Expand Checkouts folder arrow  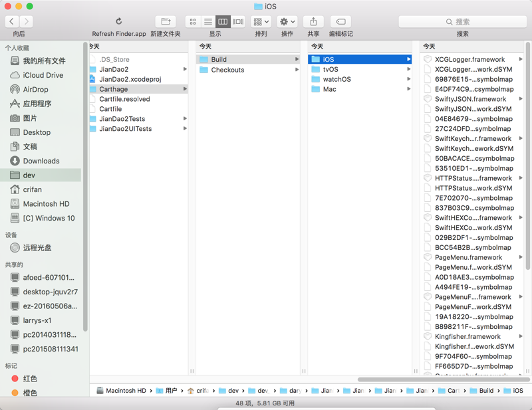tap(297, 70)
